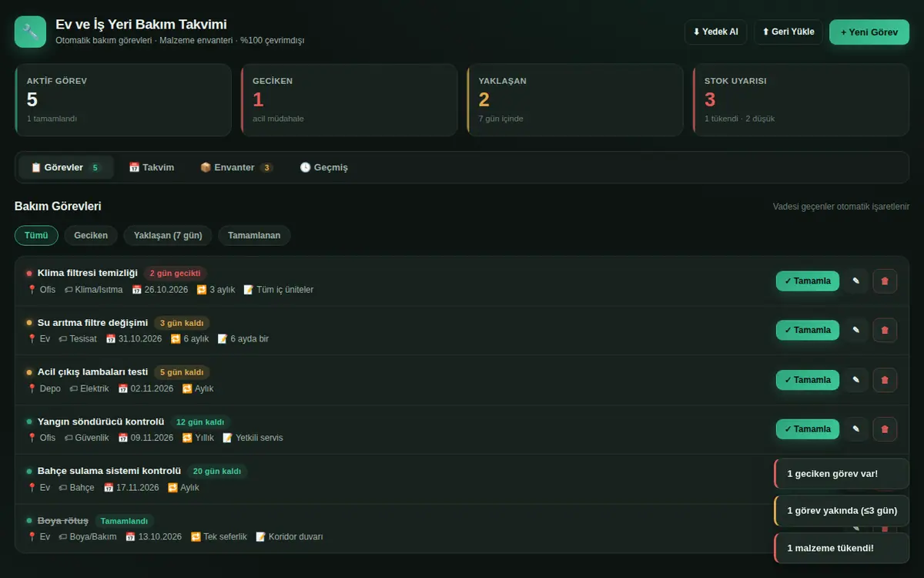Click pencil icon for Acil çıkış lambaları testi
The image size is (924, 578).
coord(855,380)
